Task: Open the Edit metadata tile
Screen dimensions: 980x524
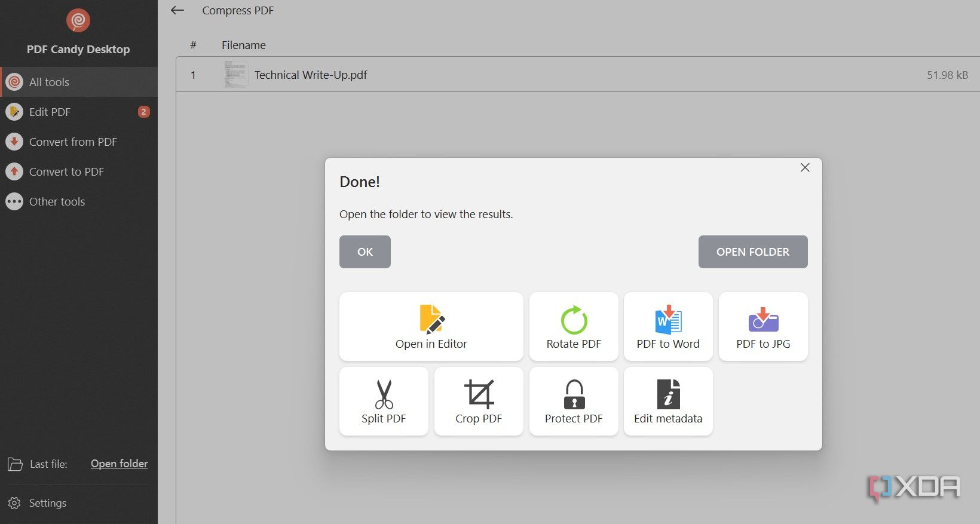Action: tap(668, 401)
